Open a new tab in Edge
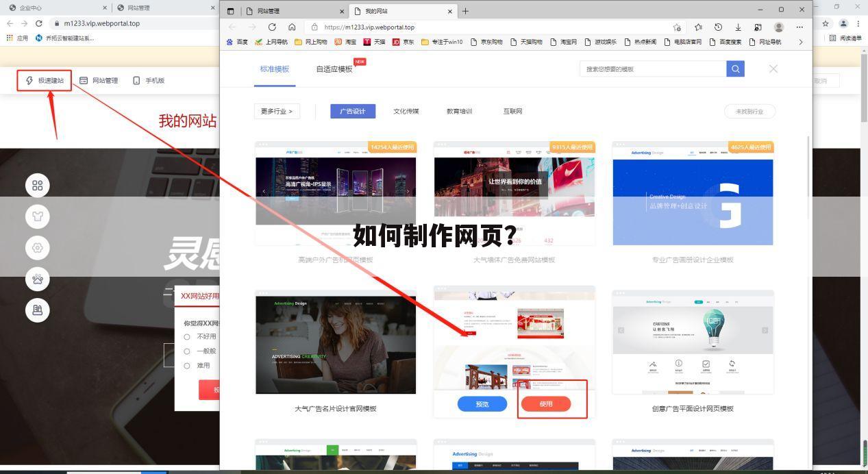Screen dimensions: 868x474 click(466, 11)
